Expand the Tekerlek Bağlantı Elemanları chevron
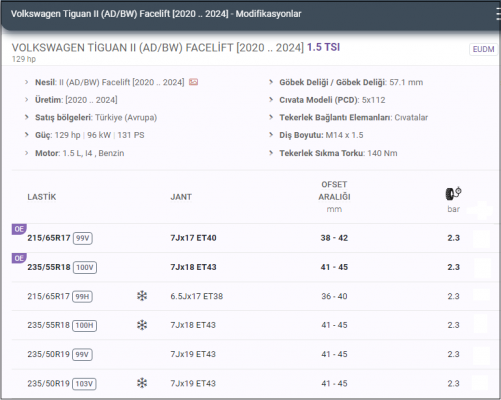This screenshot has width=501, height=400. (271, 117)
